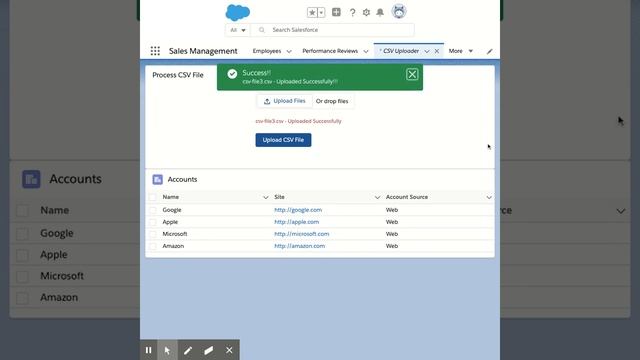Click the Google account name cell
640x360 pixels.
[x=172, y=210]
